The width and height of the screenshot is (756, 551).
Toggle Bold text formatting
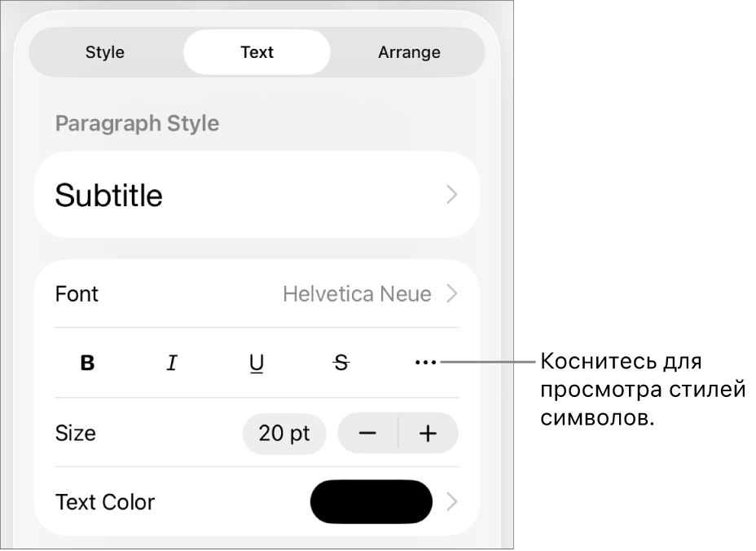point(88,364)
